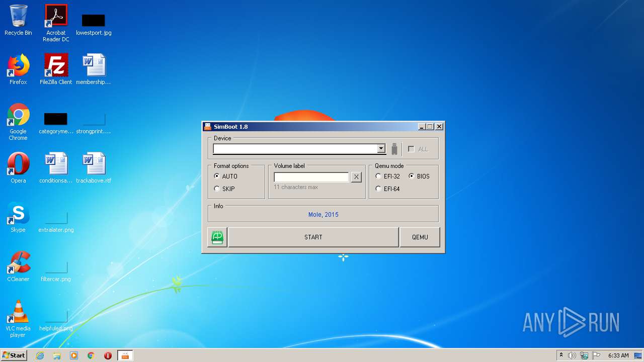Click the START button in SimBoot
This screenshot has height=362, width=644.
pyautogui.click(x=313, y=237)
